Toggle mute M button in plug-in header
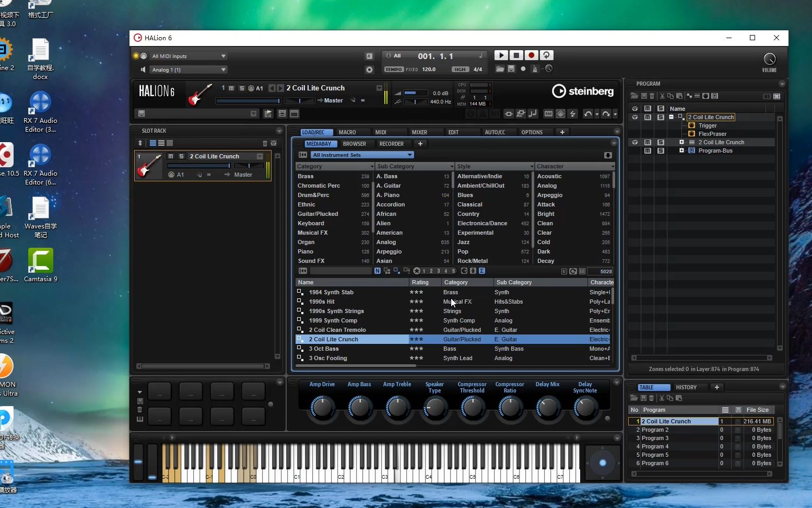Image resolution: width=812 pixels, height=508 pixels. (231, 88)
